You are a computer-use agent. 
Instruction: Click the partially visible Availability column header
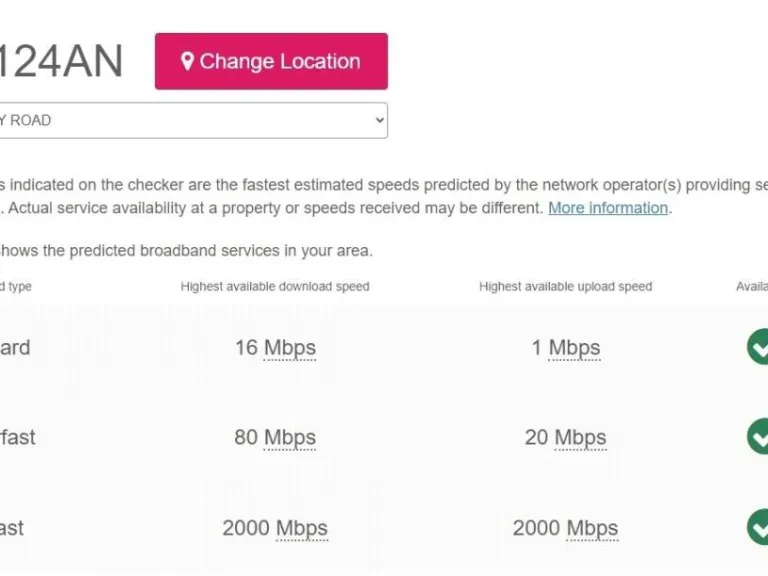pos(752,286)
